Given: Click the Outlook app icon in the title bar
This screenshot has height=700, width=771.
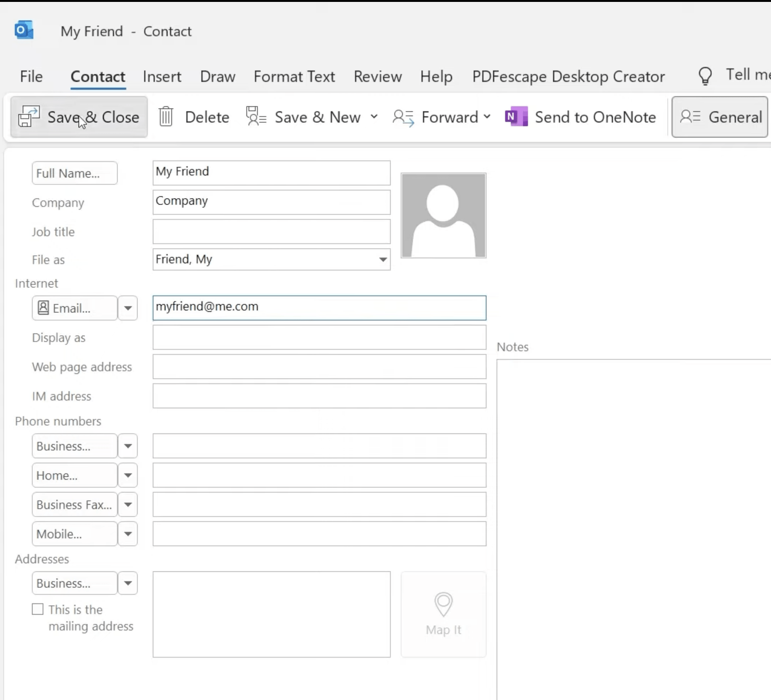Looking at the screenshot, I should [x=24, y=30].
